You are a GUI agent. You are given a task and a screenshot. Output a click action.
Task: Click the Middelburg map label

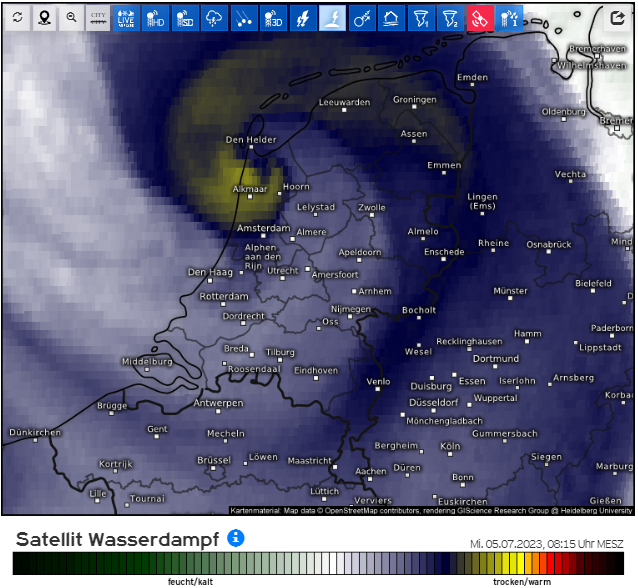[147, 361]
